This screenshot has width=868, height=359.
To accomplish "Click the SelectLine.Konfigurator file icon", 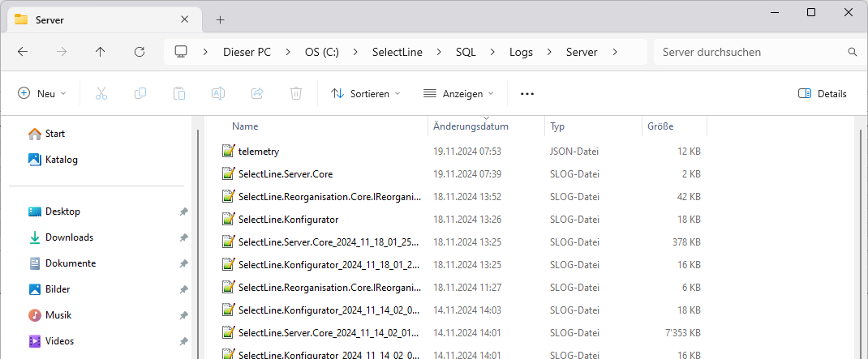I will (228, 219).
